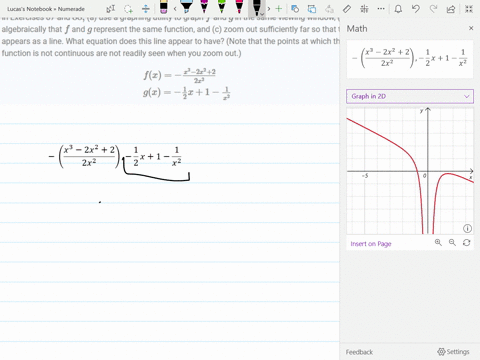Undo the last action
Viewport: 480px width, 360px height.
tap(416, 9)
